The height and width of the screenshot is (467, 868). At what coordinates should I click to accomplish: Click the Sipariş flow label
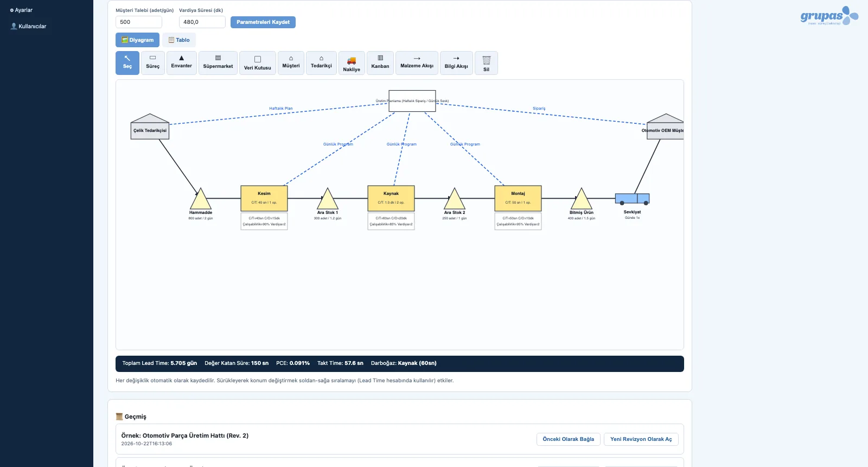(539, 109)
